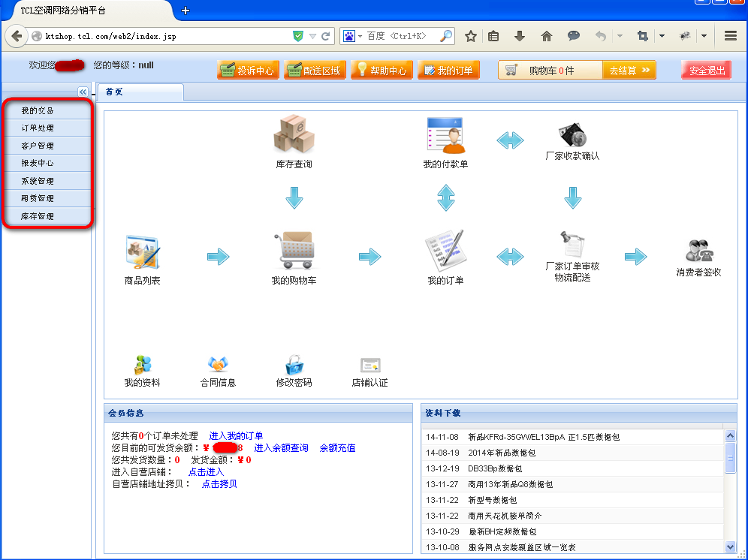The width and height of the screenshot is (748, 560).
Task: Follow the 余额充值 link
Action: click(337, 448)
